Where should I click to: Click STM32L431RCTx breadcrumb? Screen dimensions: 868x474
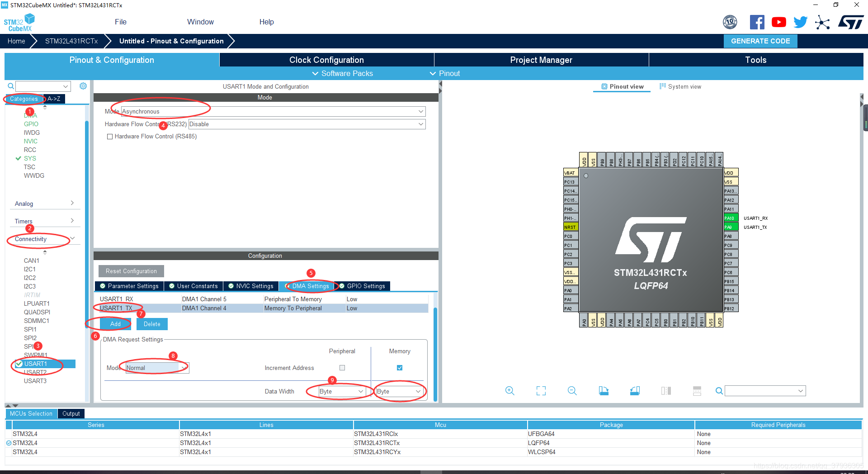[71, 41]
